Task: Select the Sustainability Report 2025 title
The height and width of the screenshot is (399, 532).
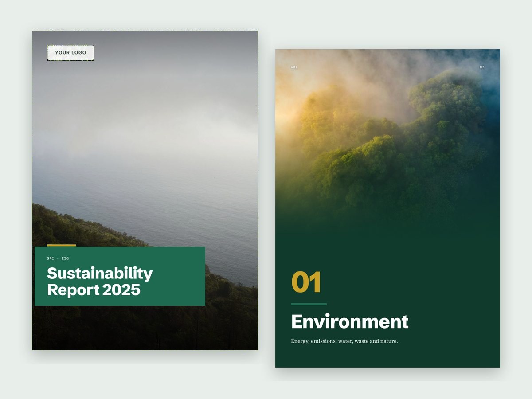Action: coord(100,282)
